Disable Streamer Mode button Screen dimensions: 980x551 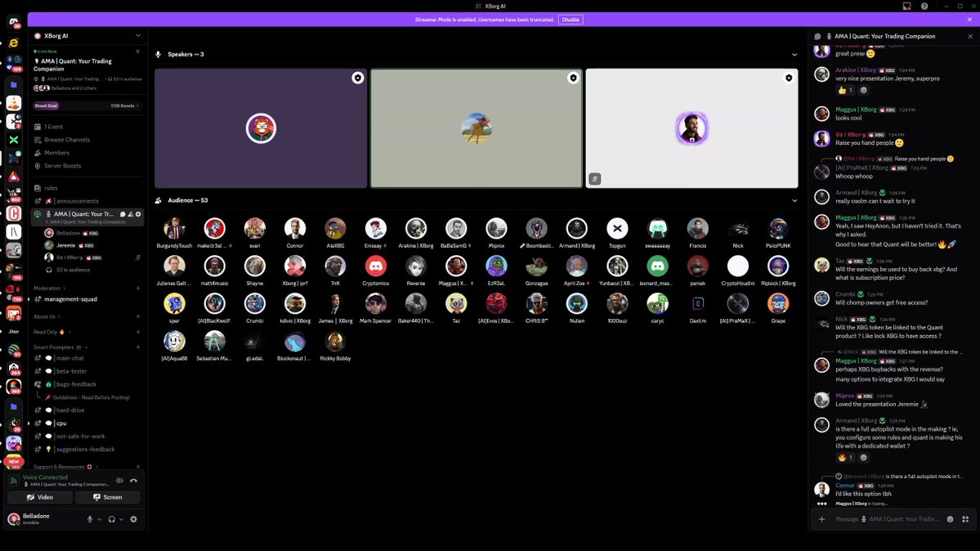tap(571, 20)
